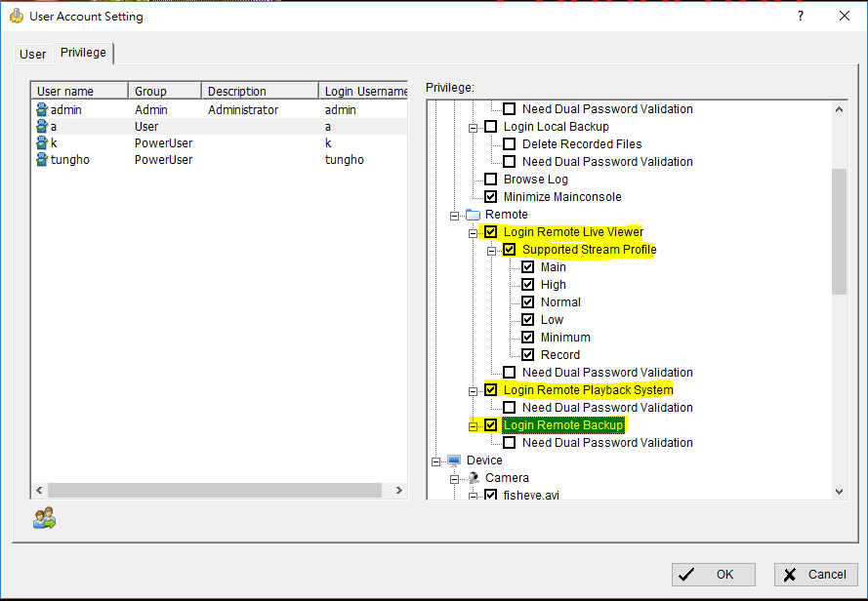Toggle the Delete Recorded Files checkbox
Screen dimensions: 868x601
click(510, 144)
